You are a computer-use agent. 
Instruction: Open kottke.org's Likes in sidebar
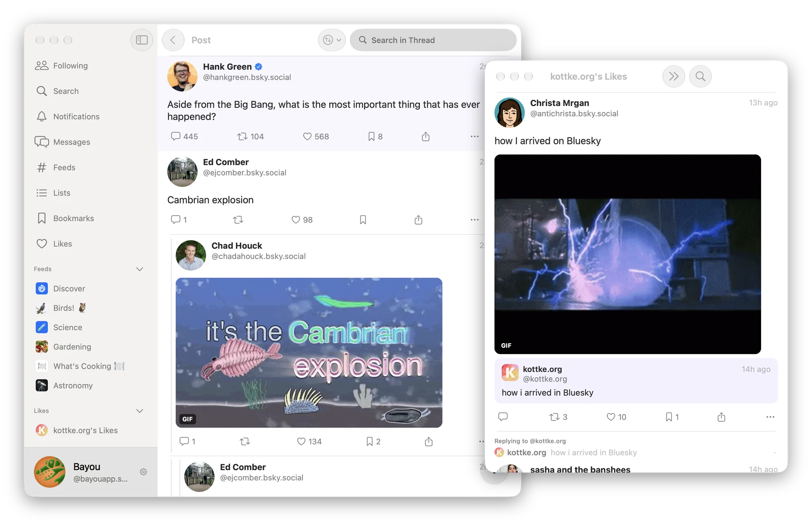click(x=77, y=430)
